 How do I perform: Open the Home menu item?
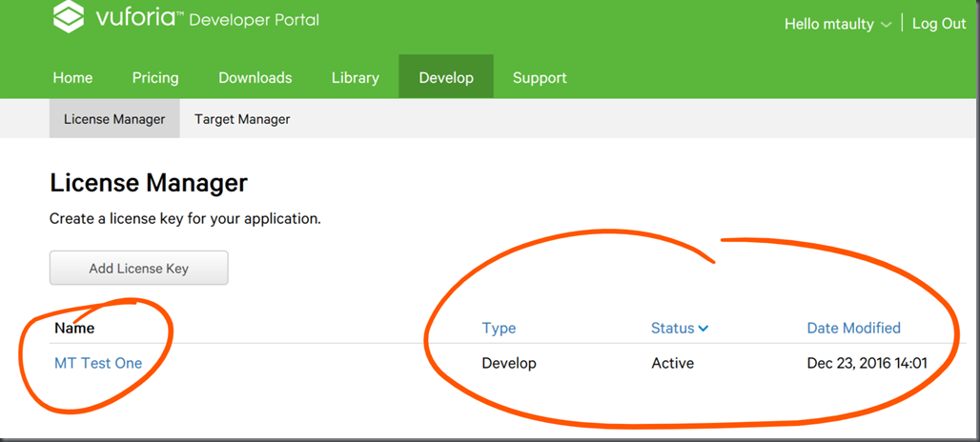coord(73,78)
